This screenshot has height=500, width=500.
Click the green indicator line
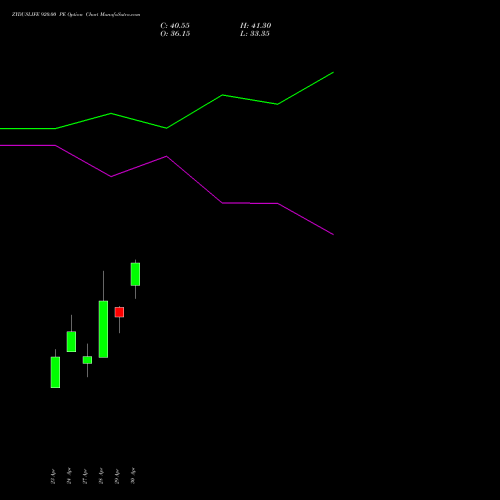[167, 128]
